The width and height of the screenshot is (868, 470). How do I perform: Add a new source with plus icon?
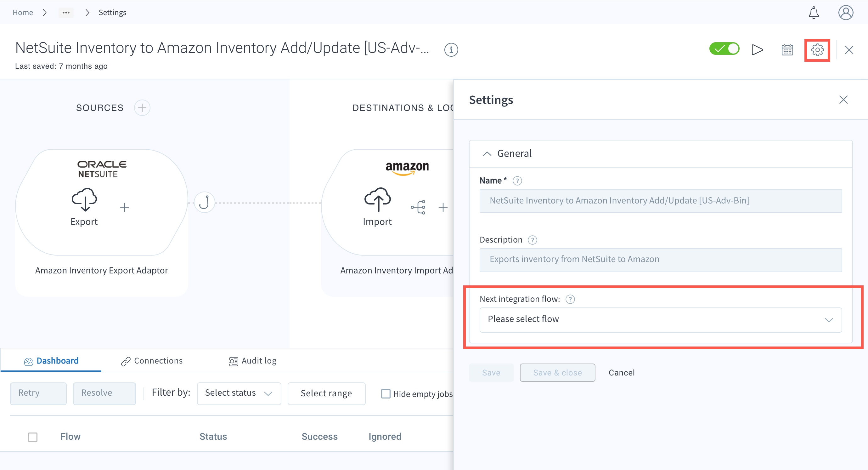pos(142,108)
